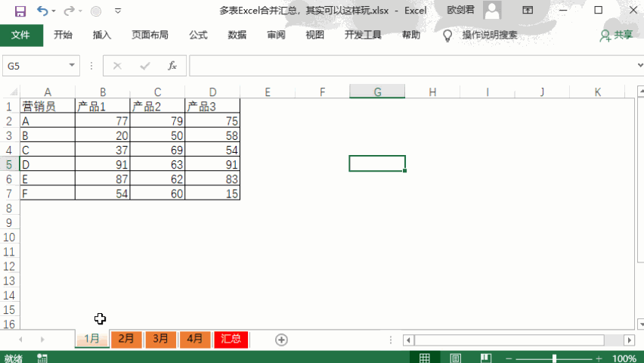Select column G header
Viewport: 644px width, 363px height.
(x=377, y=92)
